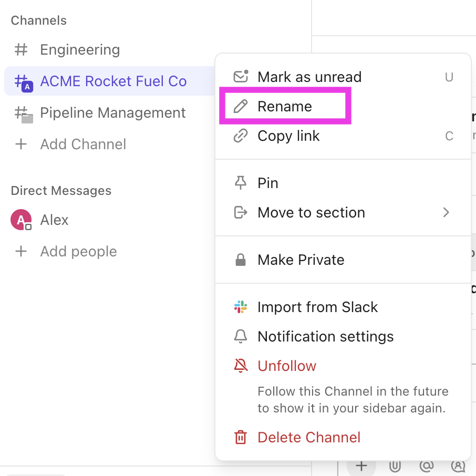Click the Unfollow crossed-bell icon
The height and width of the screenshot is (476, 476).
[x=241, y=366]
